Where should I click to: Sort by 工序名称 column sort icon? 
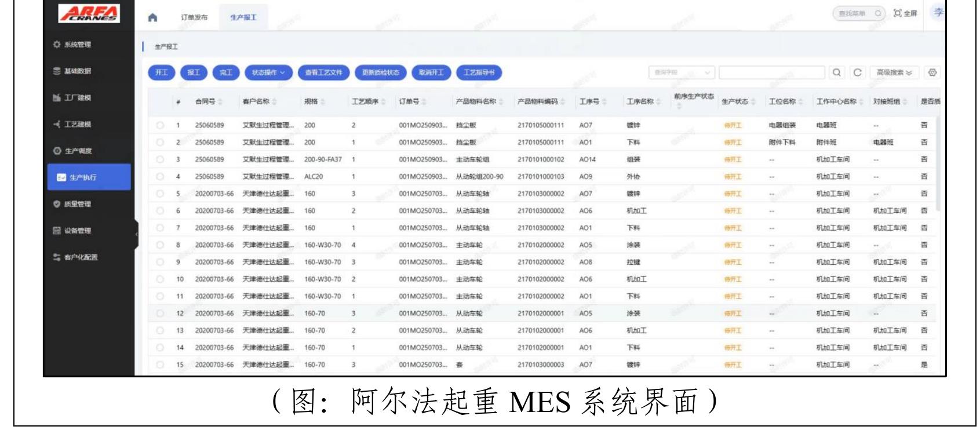[658, 102]
